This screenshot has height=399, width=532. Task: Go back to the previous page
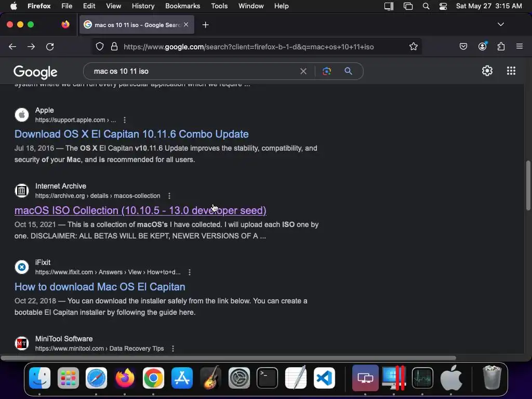tap(12, 47)
